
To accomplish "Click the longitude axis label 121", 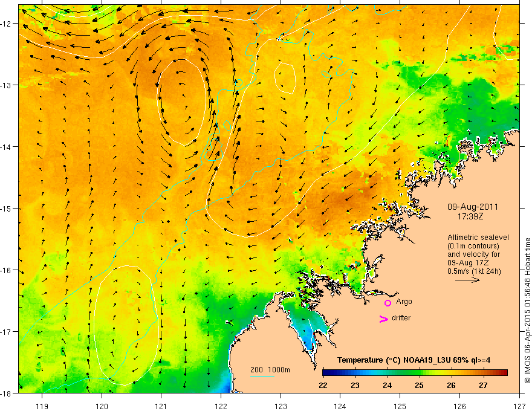I will point(161,406).
